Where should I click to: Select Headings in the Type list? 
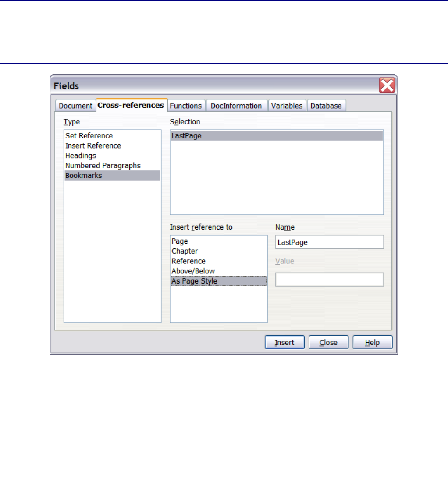coord(112,156)
